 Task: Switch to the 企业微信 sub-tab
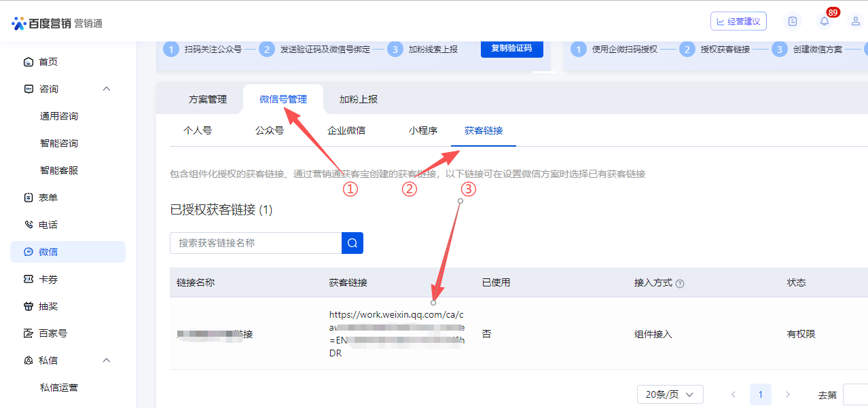coord(346,130)
